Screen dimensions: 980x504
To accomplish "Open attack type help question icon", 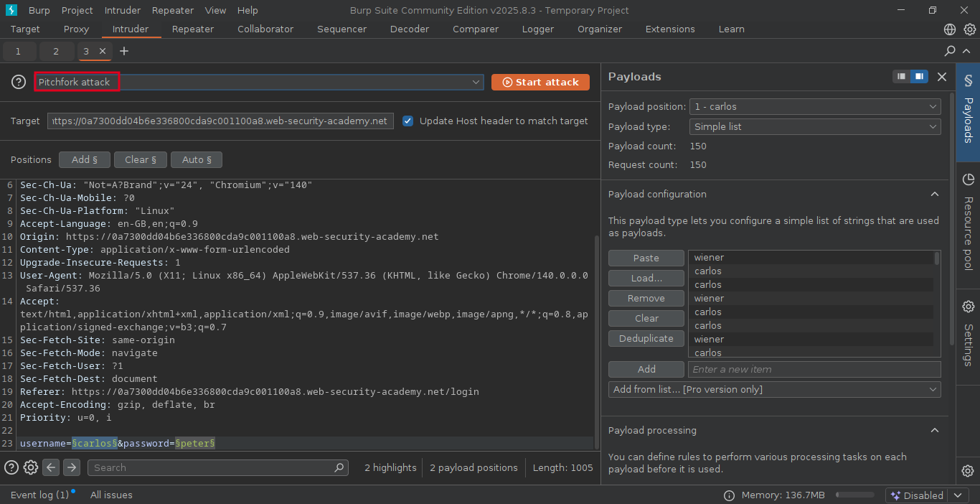I will [x=19, y=82].
